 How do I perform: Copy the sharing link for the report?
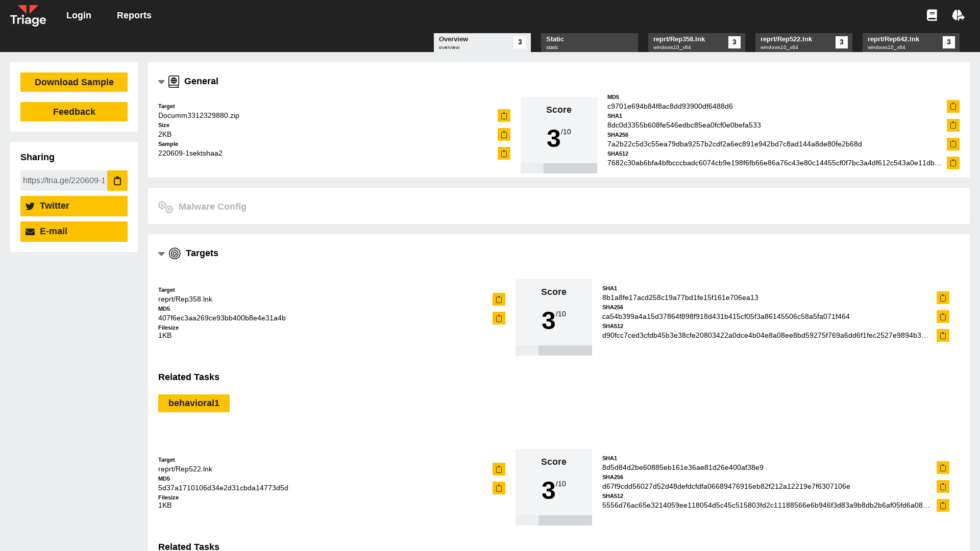click(x=117, y=180)
